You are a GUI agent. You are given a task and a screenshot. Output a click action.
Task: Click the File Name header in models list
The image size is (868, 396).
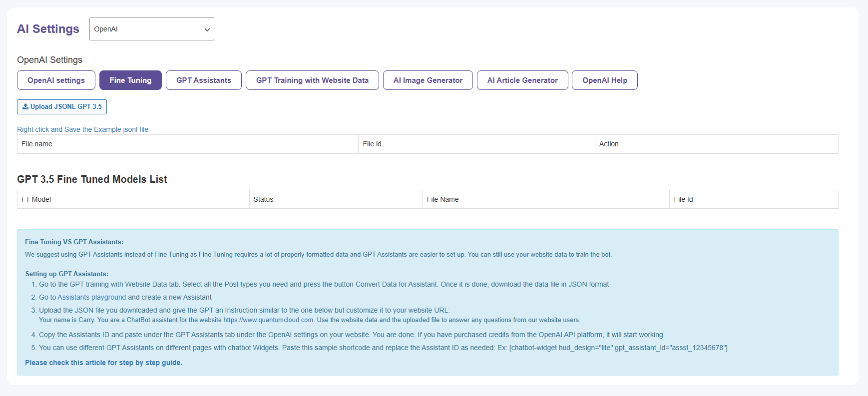[546, 199]
